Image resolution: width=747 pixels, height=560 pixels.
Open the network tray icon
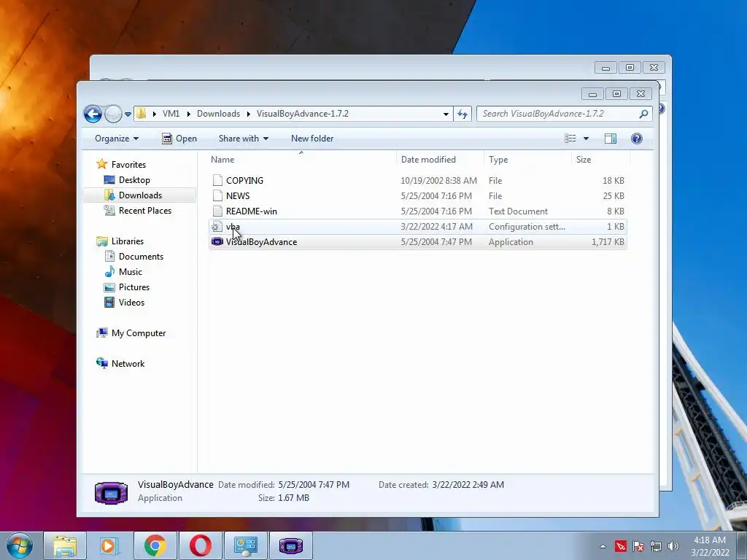656,546
